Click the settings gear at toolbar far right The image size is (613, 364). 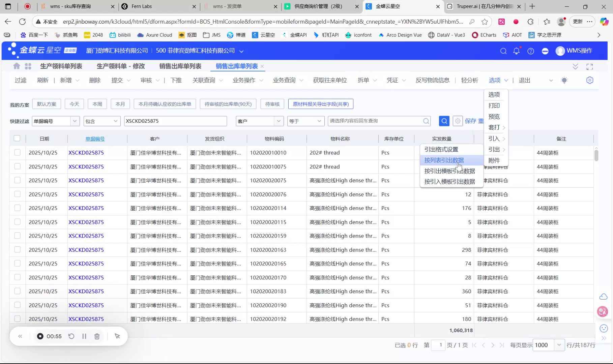(x=589, y=80)
